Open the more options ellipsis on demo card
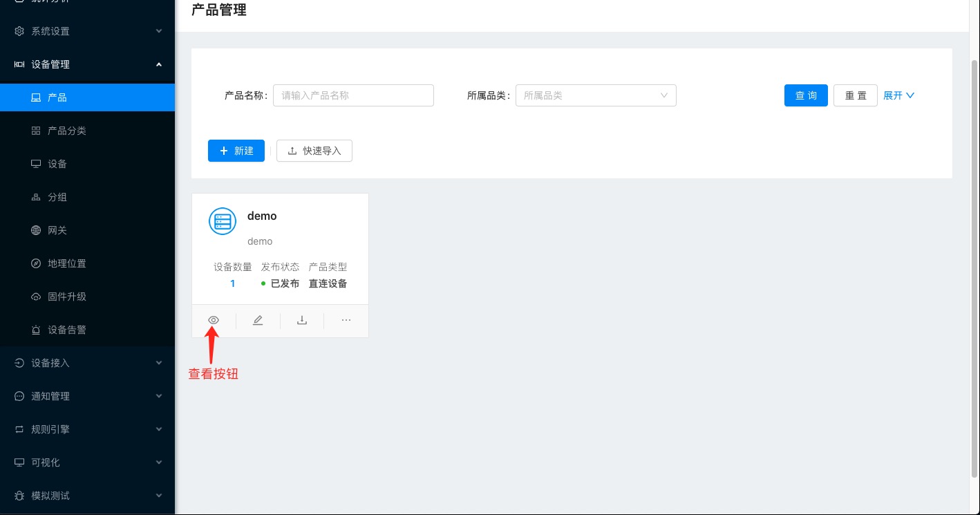This screenshot has width=980, height=515. [346, 320]
